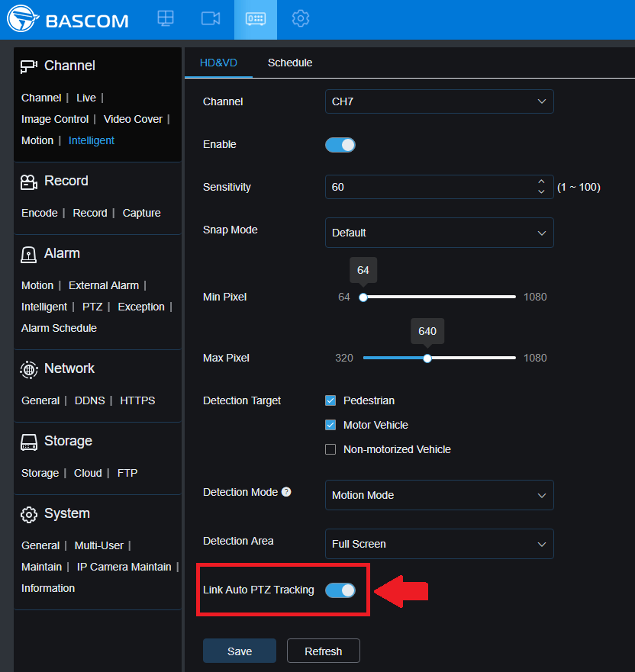Screen dimensions: 635x672
Task: Click the Max Pixel slider handle
Action: (427, 359)
